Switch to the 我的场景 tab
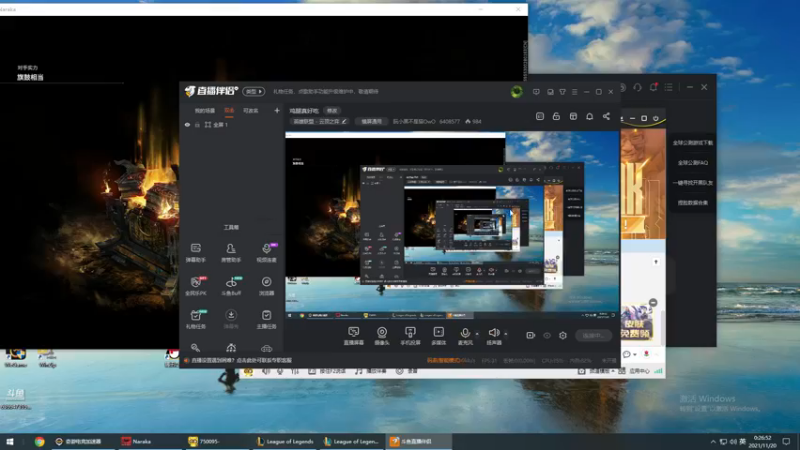 tap(205, 111)
